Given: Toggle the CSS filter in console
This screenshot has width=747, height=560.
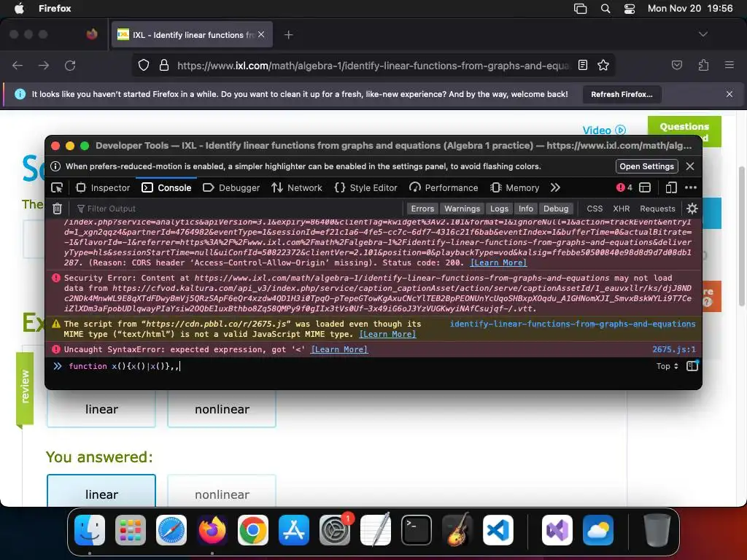Looking at the screenshot, I should tap(595, 209).
